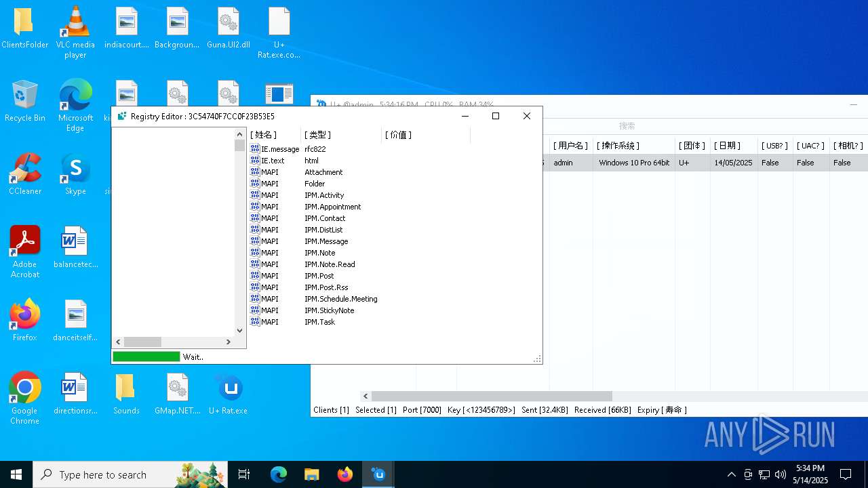Screen dimensions: 868x488
Task: Select the indiacourt image file icon
Action: (126, 28)
